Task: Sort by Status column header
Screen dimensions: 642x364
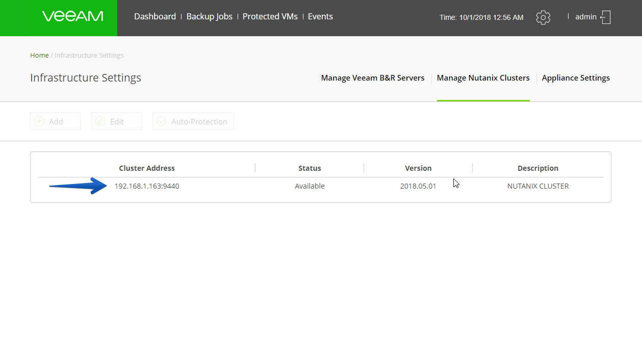Action: click(x=310, y=168)
